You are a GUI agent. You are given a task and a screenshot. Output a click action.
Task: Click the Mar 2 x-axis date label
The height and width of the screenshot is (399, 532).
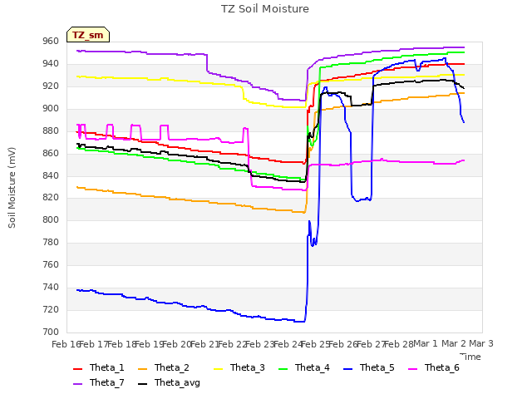454,343
